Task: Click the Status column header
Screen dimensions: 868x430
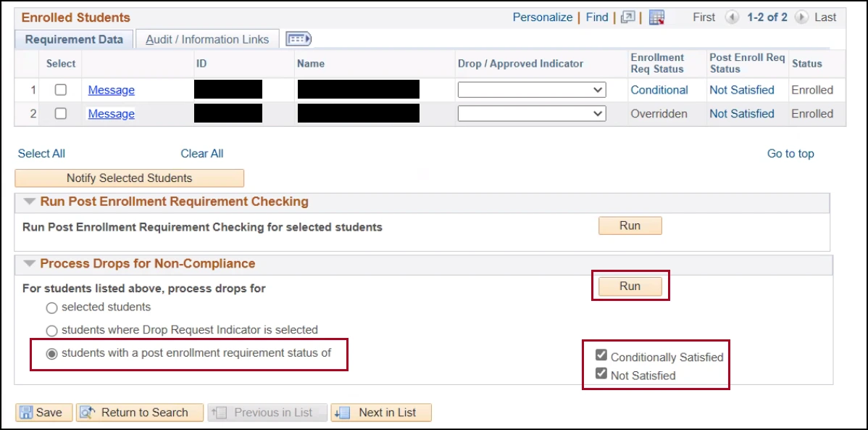Action: click(806, 63)
